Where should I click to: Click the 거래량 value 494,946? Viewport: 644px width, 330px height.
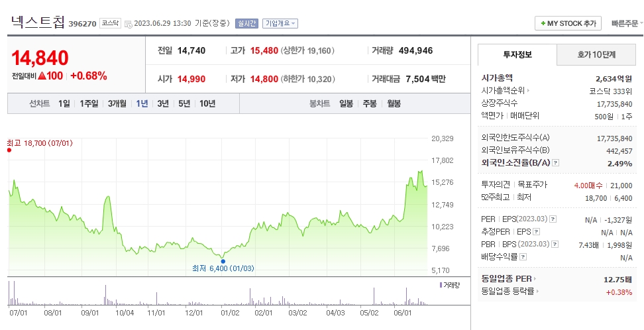pyautogui.click(x=415, y=51)
